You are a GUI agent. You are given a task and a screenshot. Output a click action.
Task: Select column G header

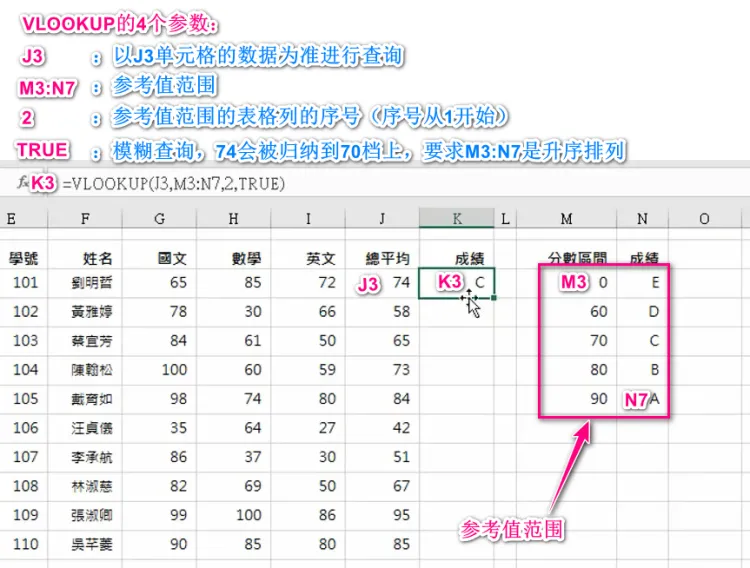coord(159,219)
